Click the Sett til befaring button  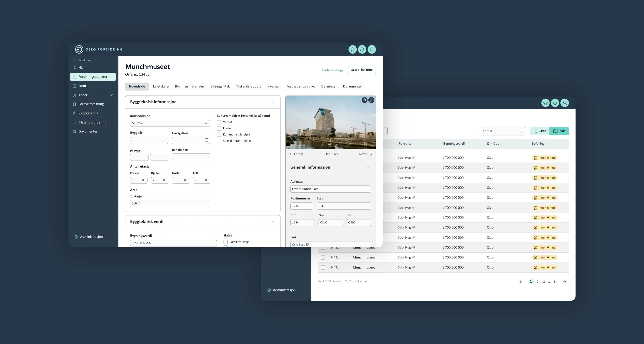pos(362,70)
